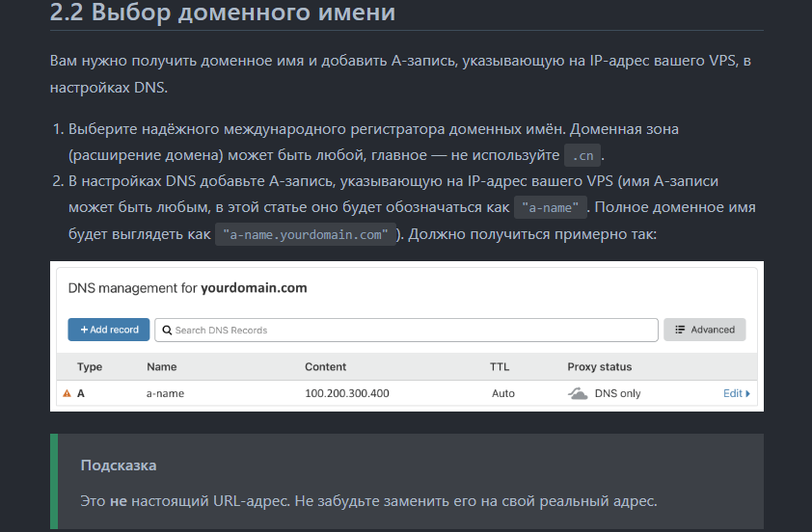Select the Content column header

(325, 367)
